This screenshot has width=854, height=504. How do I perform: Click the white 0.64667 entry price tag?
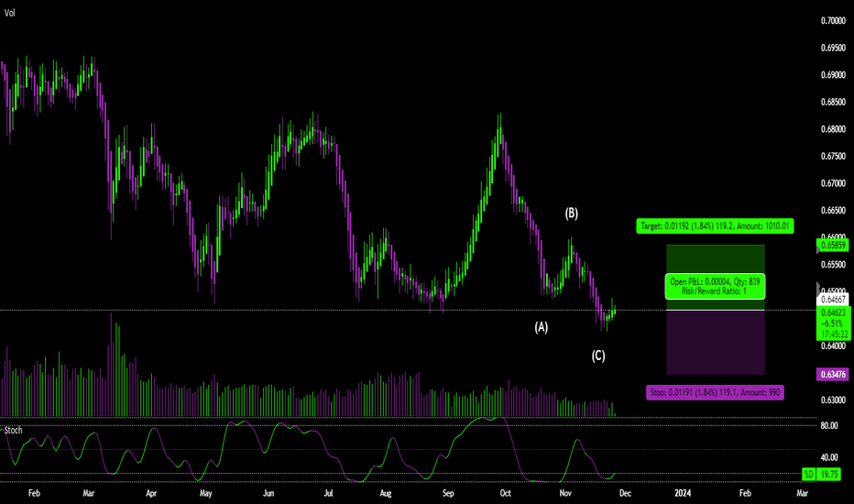pyautogui.click(x=833, y=299)
